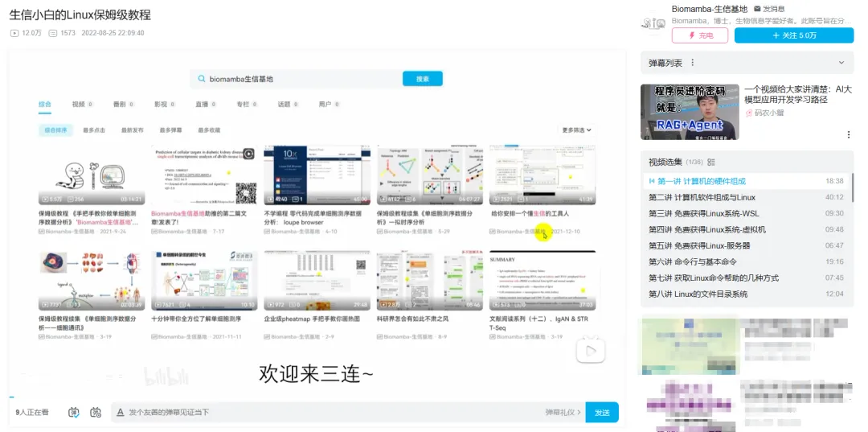Viewport: 868px width, 432px height.
Task: Click the 9人正在看 viewer count
Action: (x=32, y=412)
